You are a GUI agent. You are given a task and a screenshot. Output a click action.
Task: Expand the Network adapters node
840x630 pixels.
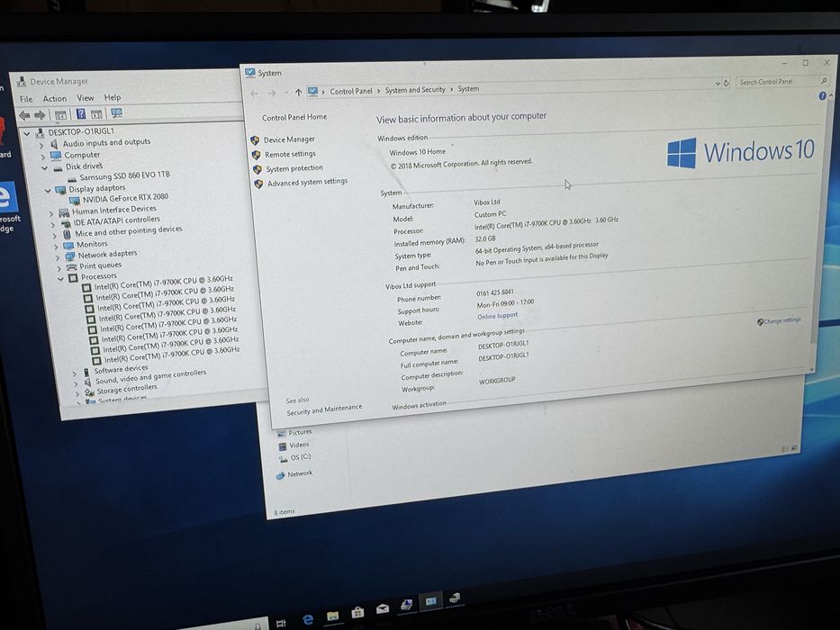58,257
